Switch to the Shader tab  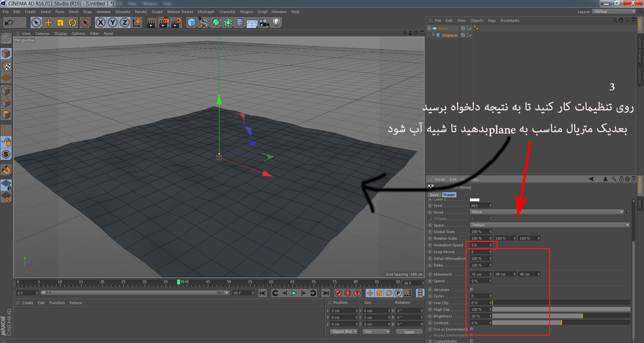[449, 195]
